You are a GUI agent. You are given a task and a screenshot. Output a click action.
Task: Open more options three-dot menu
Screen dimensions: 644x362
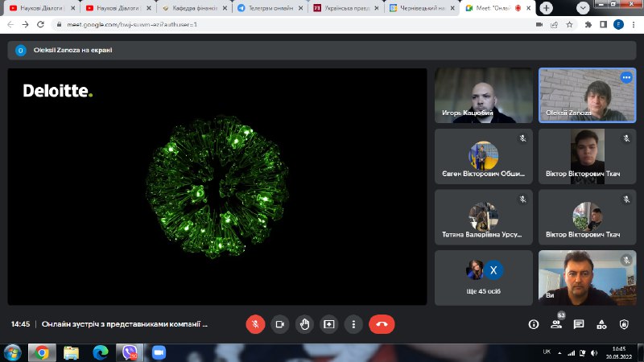point(353,324)
